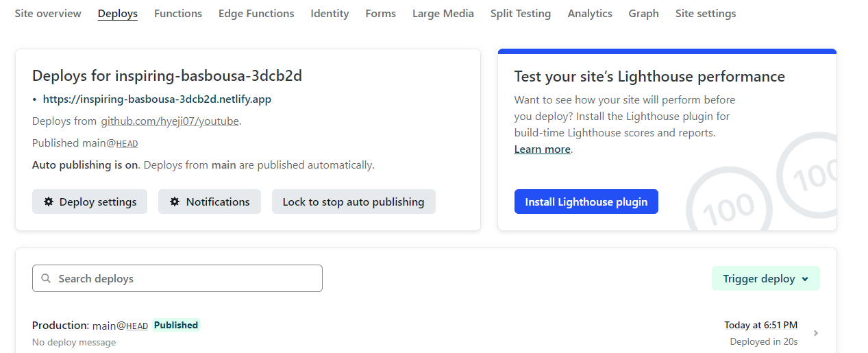This screenshot has height=353, width=868.
Task: Switch to Split Testing tab
Action: click(521, 14)
